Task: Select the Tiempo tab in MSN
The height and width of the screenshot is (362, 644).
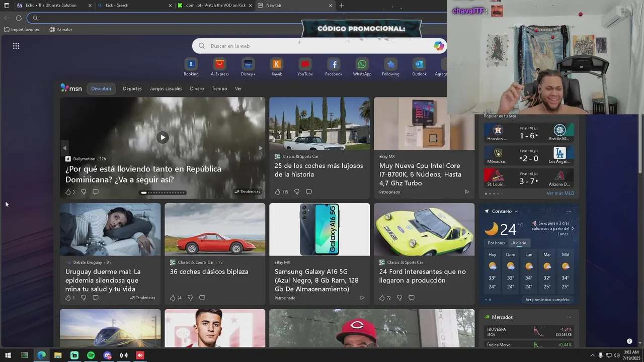Action: [x=219, y=89]
